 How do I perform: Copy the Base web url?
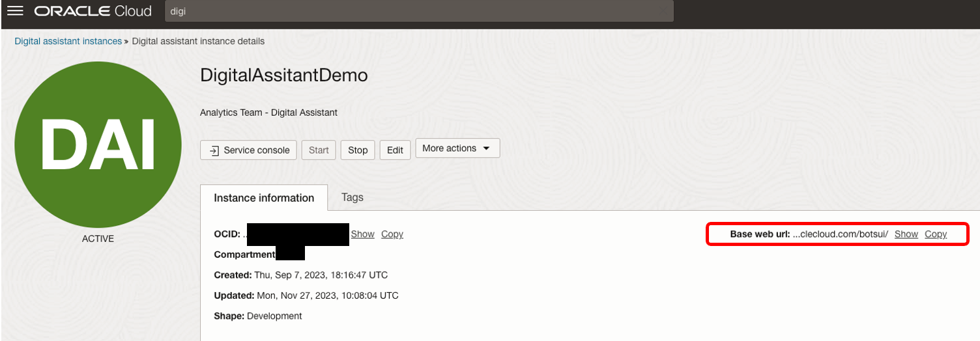click(x=936, y=234)
